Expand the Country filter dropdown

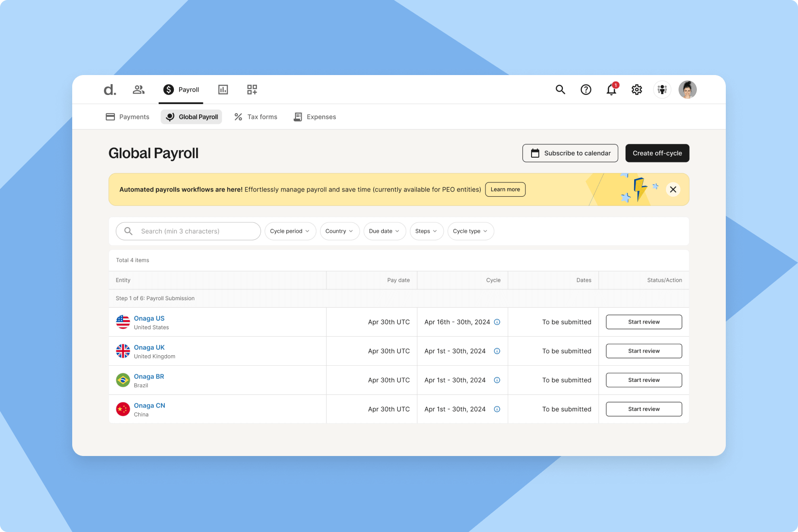pyautogui.click(x=340, y=231)
